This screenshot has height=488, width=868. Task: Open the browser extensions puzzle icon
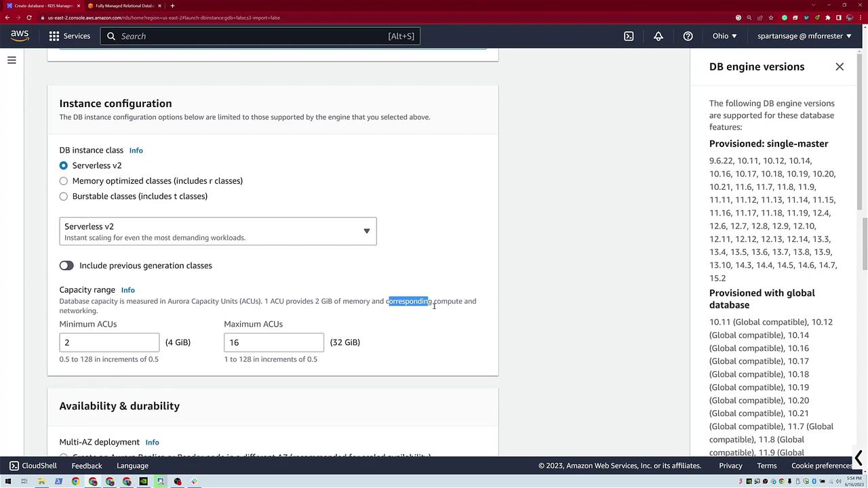(x=828, y=18)
